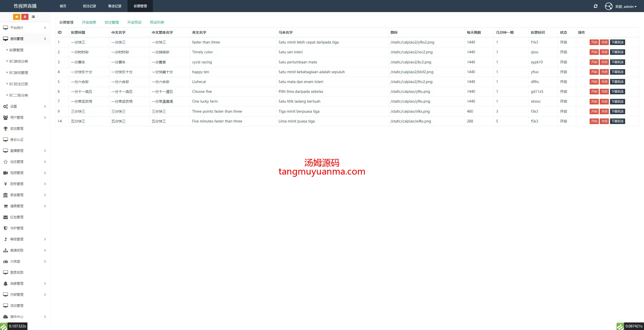The image size is (644, 330).
Task: Click the list view icon in the sidebar
Action: (33, 17)
